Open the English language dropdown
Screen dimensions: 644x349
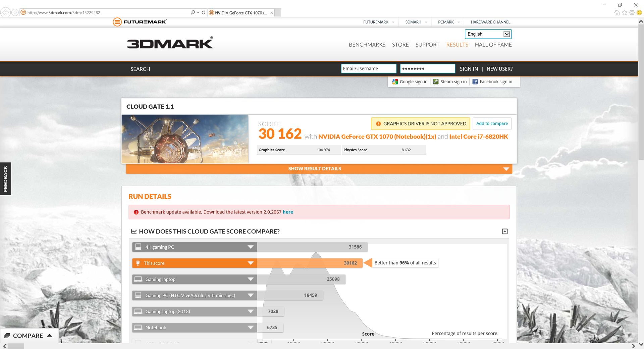click(x=488, y=34)
